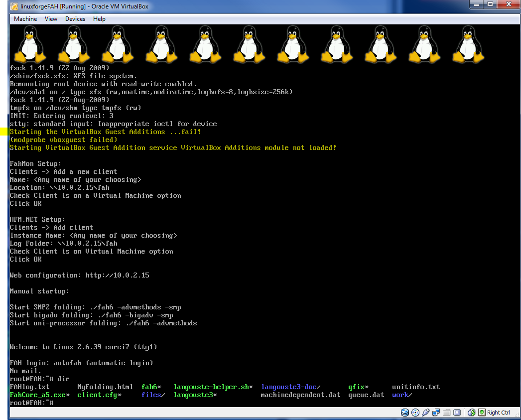521x420 pixels.
Task: Click the 'Manual startup:' heading
Action: tap(39, 291)
